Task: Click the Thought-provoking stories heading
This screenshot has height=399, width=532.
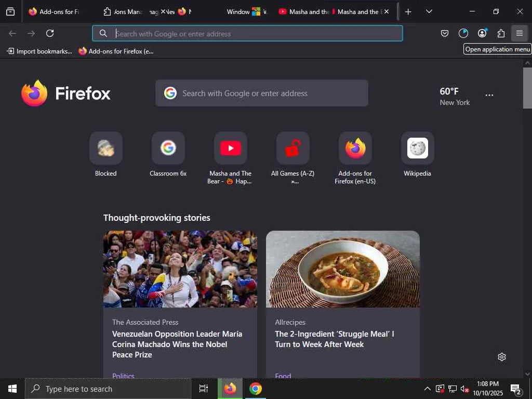Action: point(157,218)
